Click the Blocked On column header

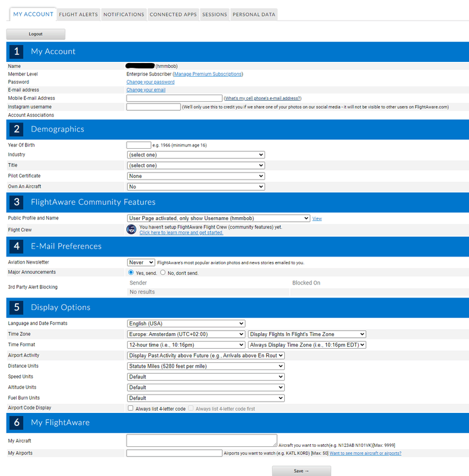(306, 283)
